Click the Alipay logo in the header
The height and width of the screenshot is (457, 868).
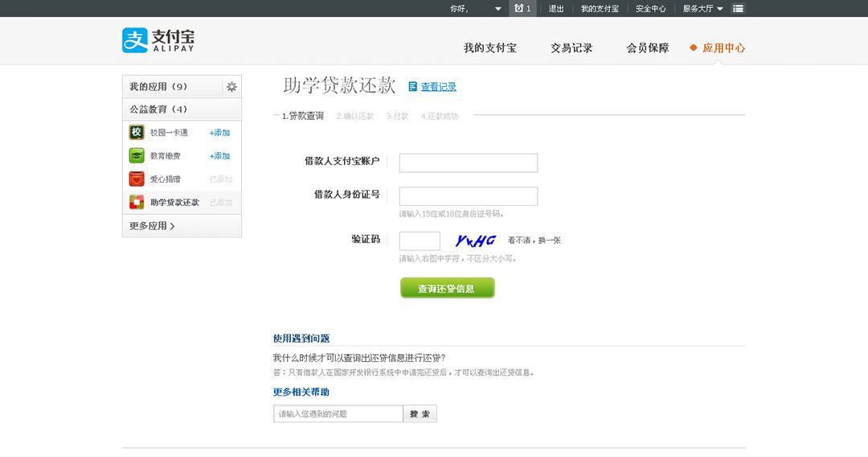[x=158, y=40]
